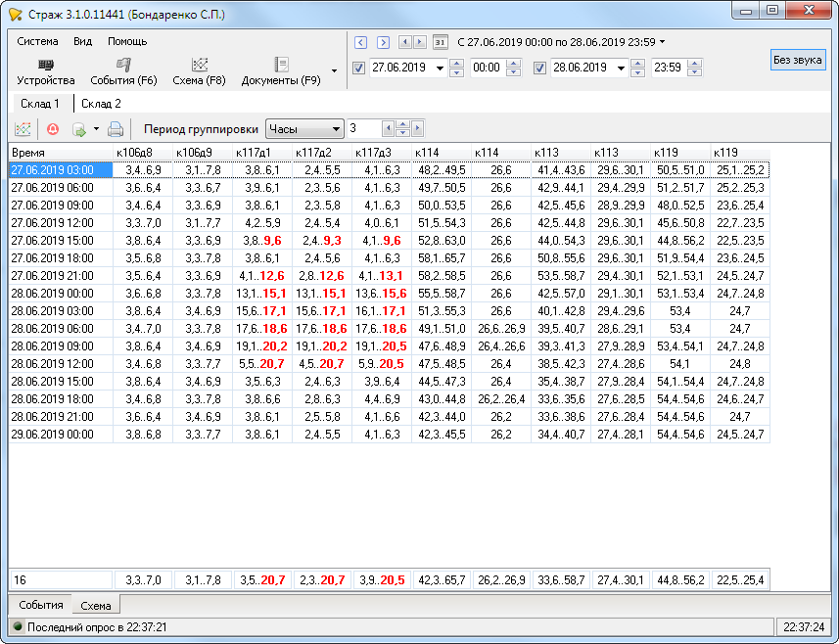Click small left arrow beside calendar icon
Screen dimensions: 839x644
405,42
